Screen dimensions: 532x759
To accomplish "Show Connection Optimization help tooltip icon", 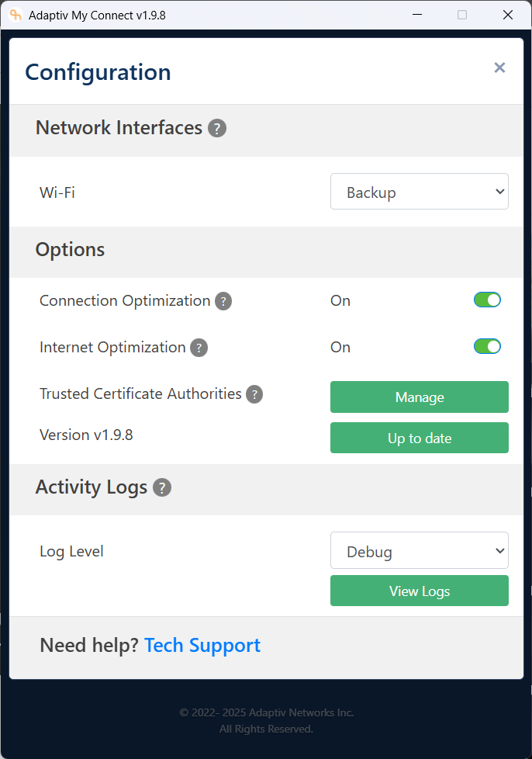I will (x=223, y=301).
